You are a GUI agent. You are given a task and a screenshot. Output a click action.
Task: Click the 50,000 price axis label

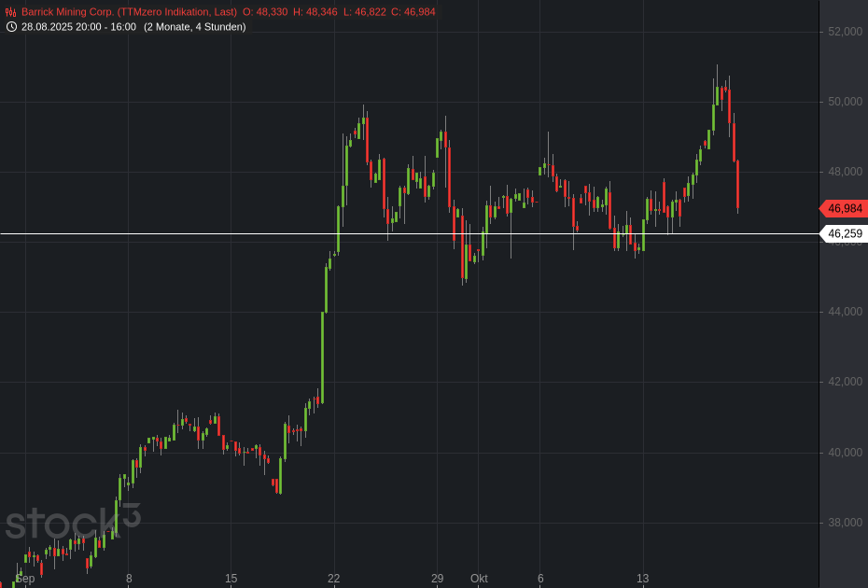click(846, 102)
